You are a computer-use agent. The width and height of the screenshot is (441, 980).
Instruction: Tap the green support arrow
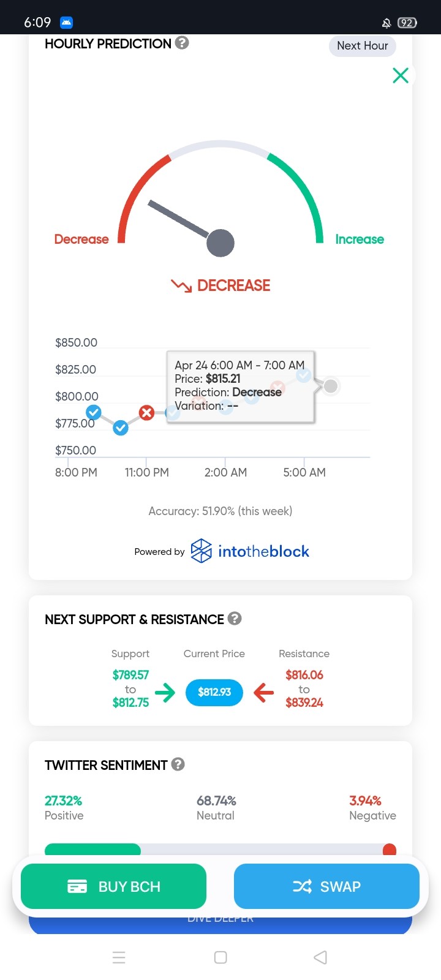click(165, 693)
